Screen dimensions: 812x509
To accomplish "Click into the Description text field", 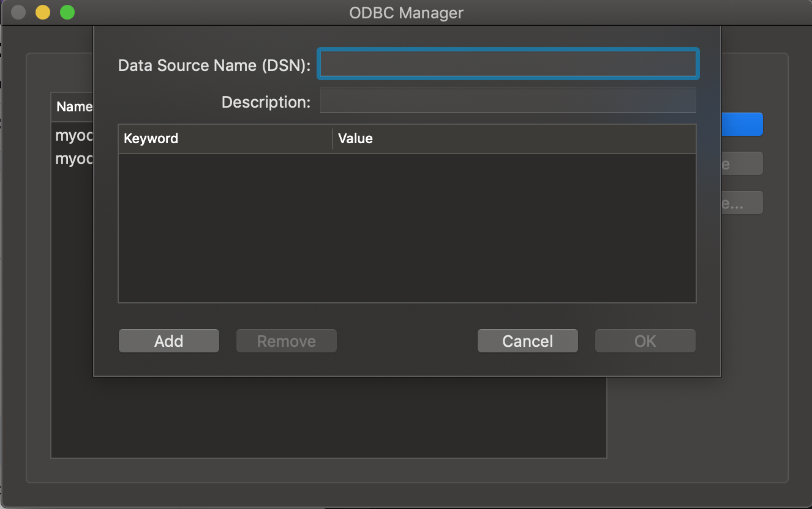I will (508, 101).
